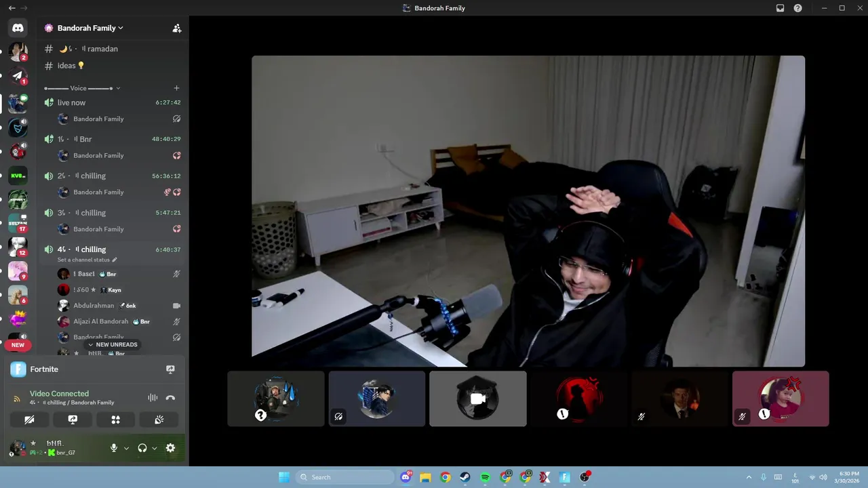Click the red NEW servers pill

(18, 345)
